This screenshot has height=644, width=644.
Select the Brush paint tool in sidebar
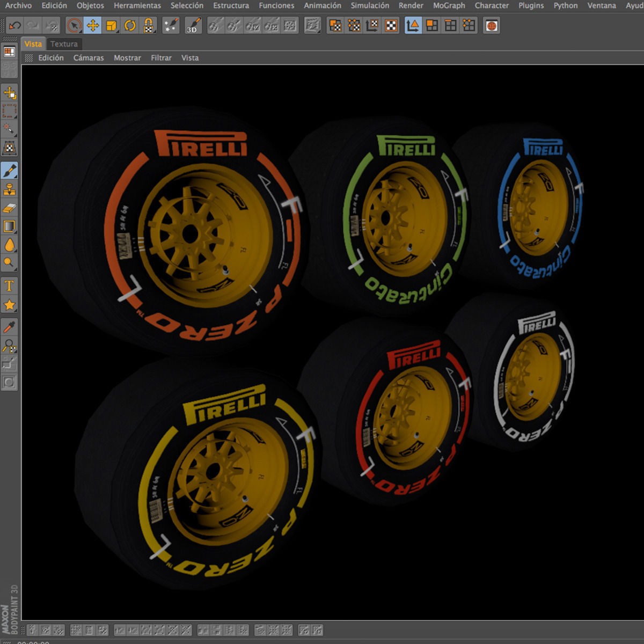tap(9, 171)
